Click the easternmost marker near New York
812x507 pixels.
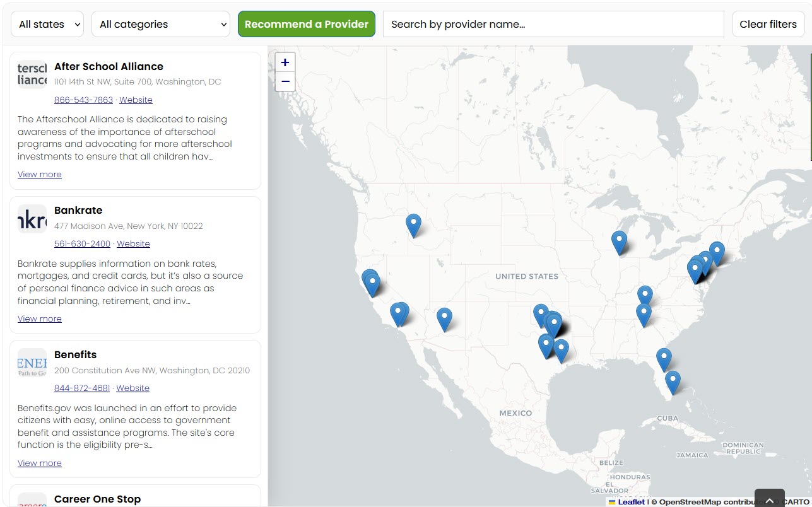[x=716, y=250]
